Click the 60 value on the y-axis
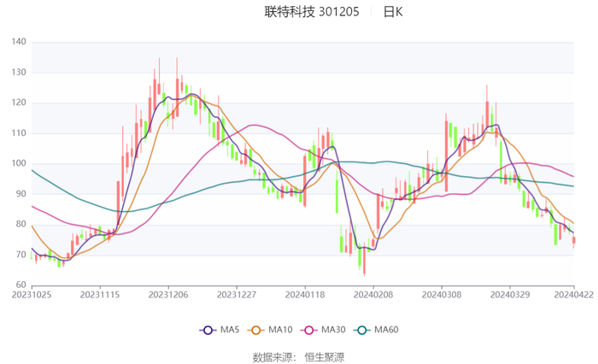The width and height of the screenshot is (598, 364). pyautogui.click(x=21, y=285)
